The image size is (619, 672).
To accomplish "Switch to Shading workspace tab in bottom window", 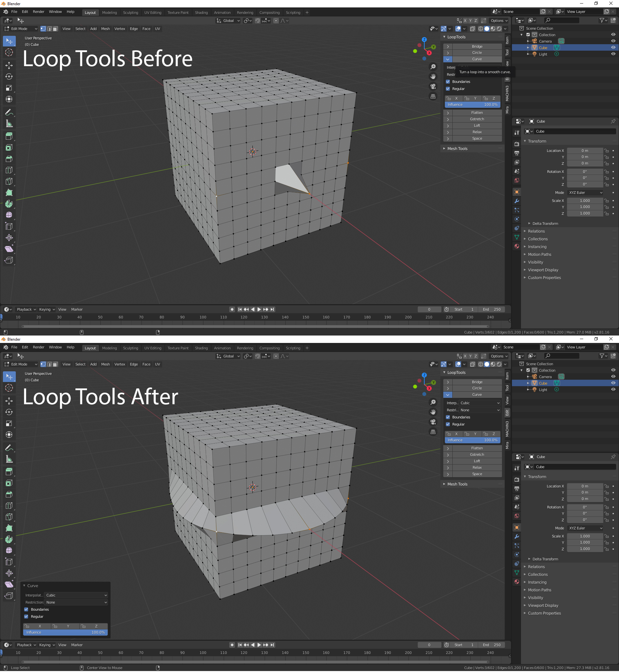I will (201, 348).
